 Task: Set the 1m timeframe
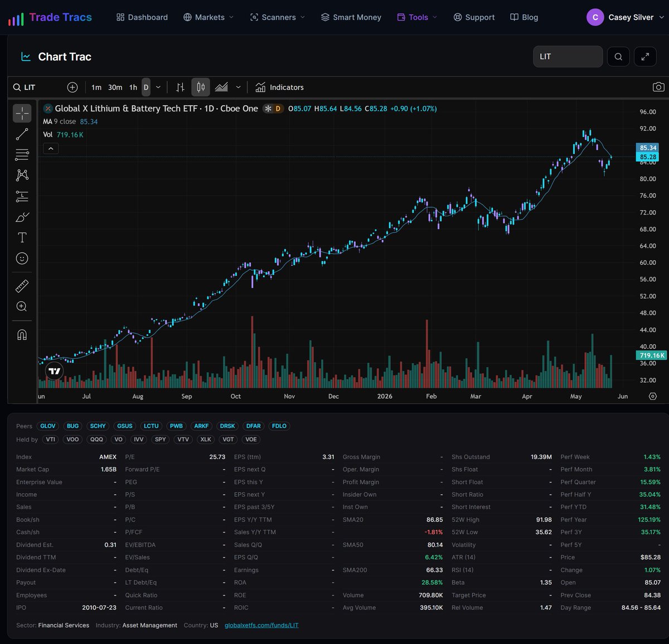pos(96,87)
